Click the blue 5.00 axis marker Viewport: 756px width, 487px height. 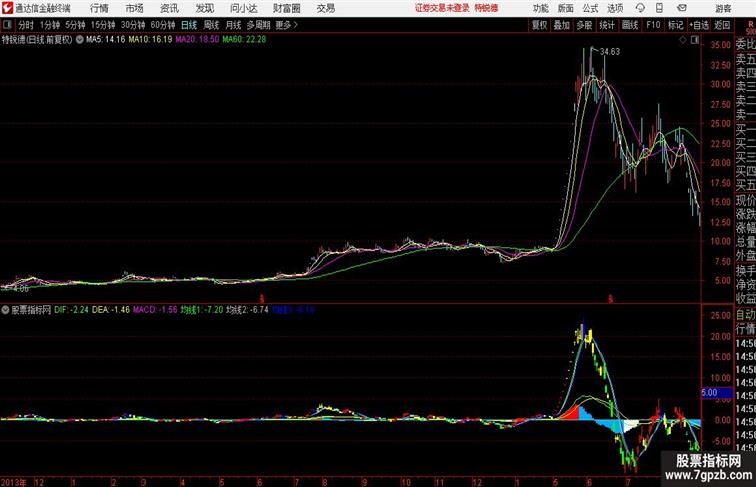pos(716,392)
